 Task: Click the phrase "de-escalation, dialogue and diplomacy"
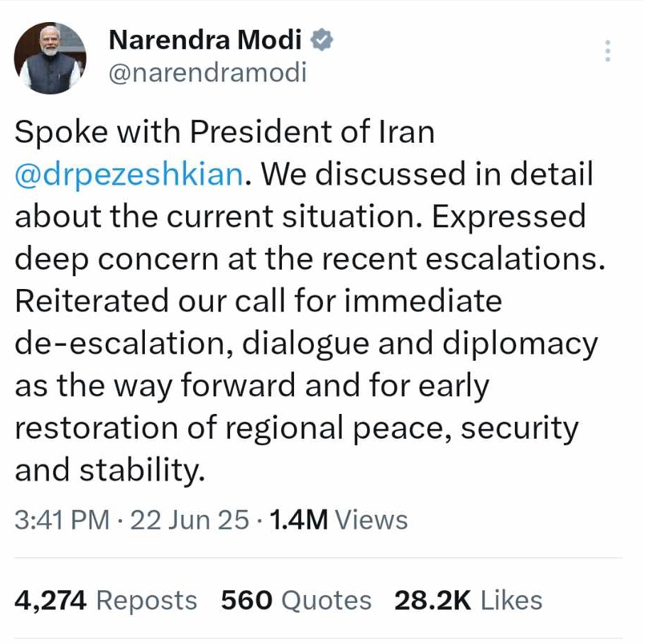[306, 344]
